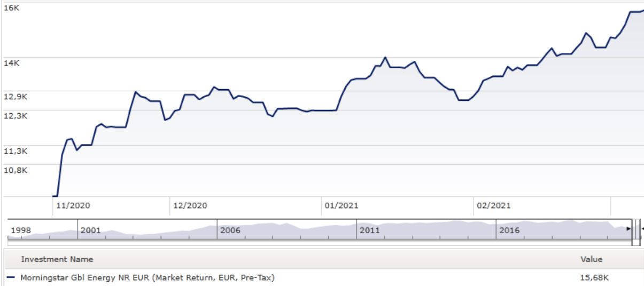Viewport: 644px width, 286px height.
Task: Click the left range handle arrow on timeline
Action: (629, 228)
